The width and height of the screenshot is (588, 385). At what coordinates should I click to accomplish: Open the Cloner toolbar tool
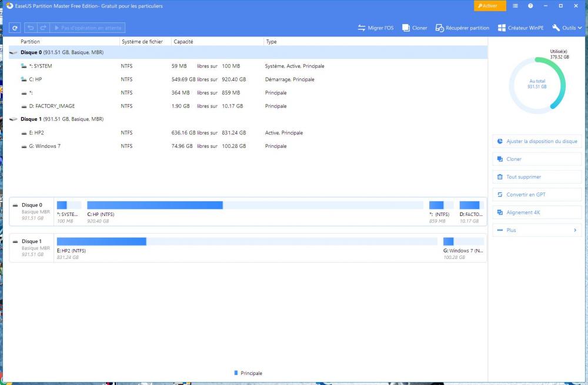tap(415, 28)
